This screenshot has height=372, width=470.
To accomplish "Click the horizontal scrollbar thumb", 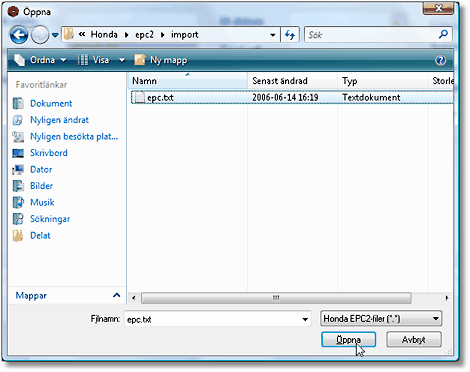I will click(276, 298).
